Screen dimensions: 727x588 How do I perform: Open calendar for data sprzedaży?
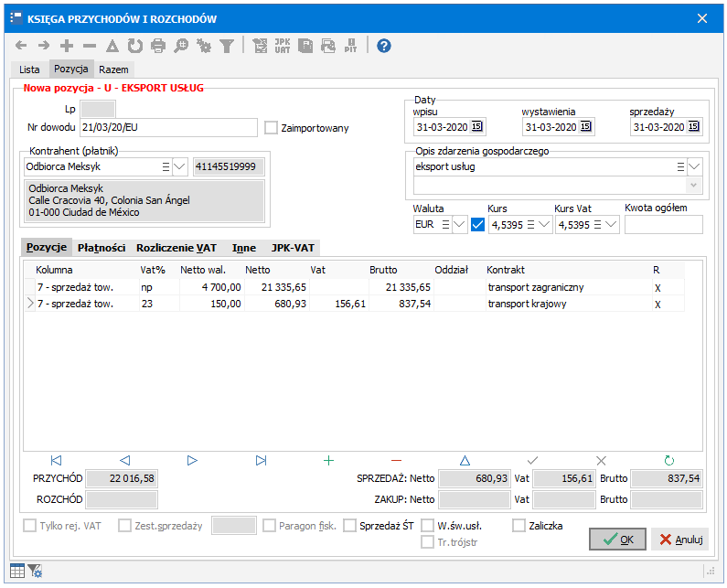(693, 126)
